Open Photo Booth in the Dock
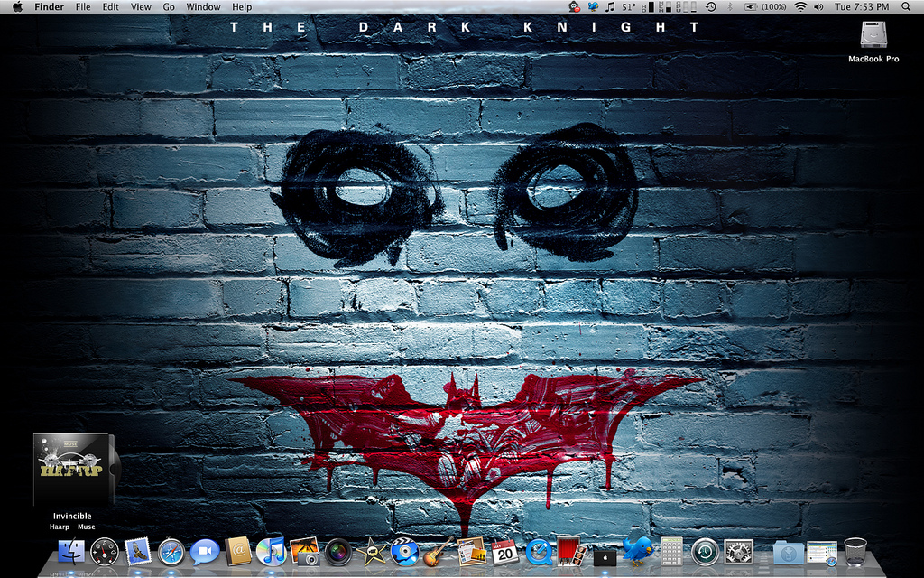This screenshot has height=578, width=924. click(571, 551)
